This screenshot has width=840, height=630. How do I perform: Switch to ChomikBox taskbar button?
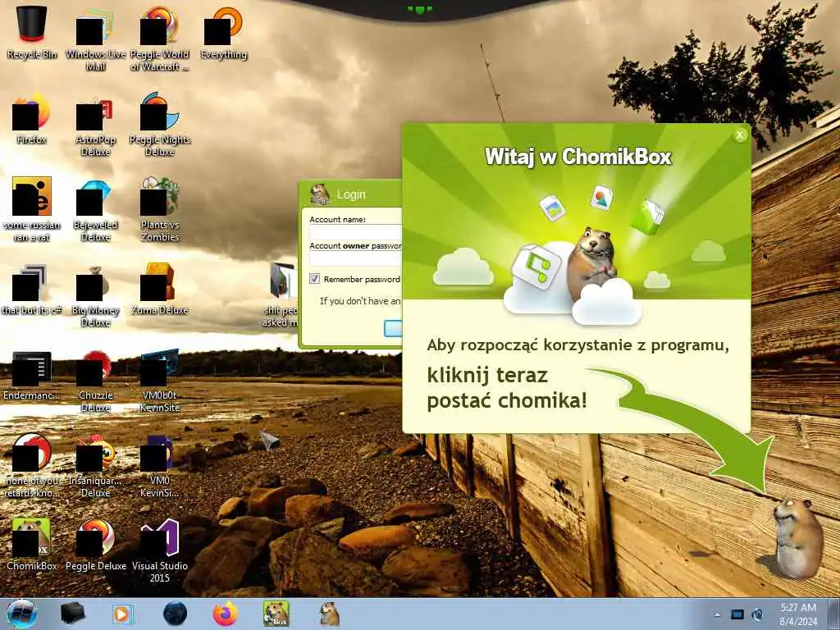(x=276, y=614)
